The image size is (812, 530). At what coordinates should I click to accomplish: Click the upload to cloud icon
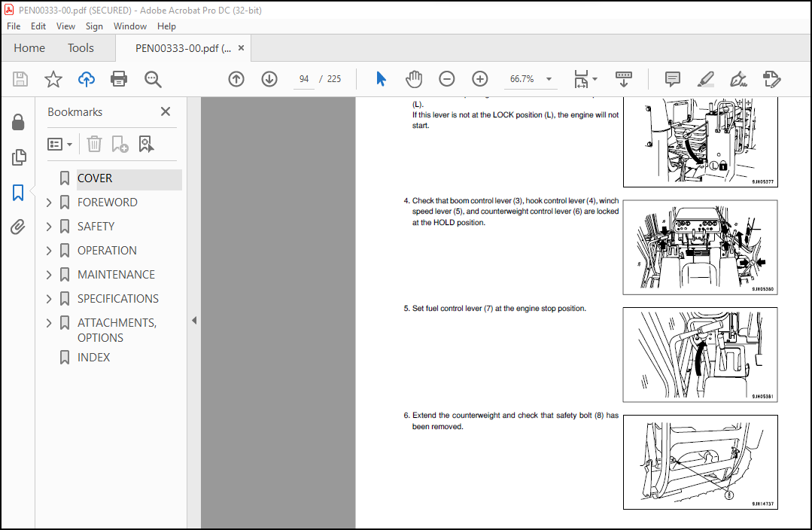pos(87,79)
